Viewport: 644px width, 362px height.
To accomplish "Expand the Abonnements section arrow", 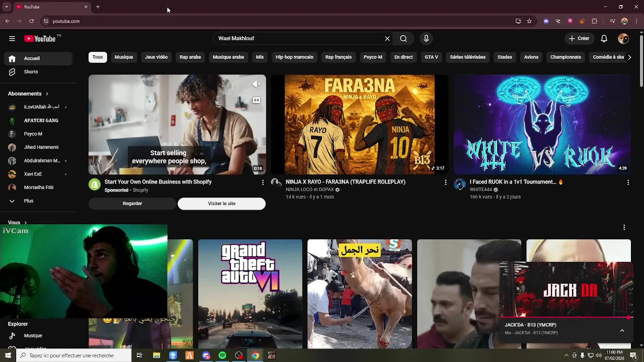I will coord(47,94).
